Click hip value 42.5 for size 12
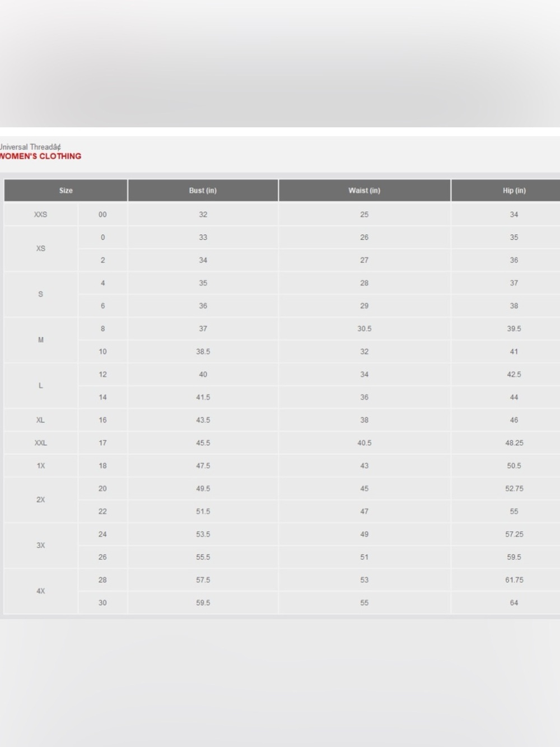 [506, 374]
